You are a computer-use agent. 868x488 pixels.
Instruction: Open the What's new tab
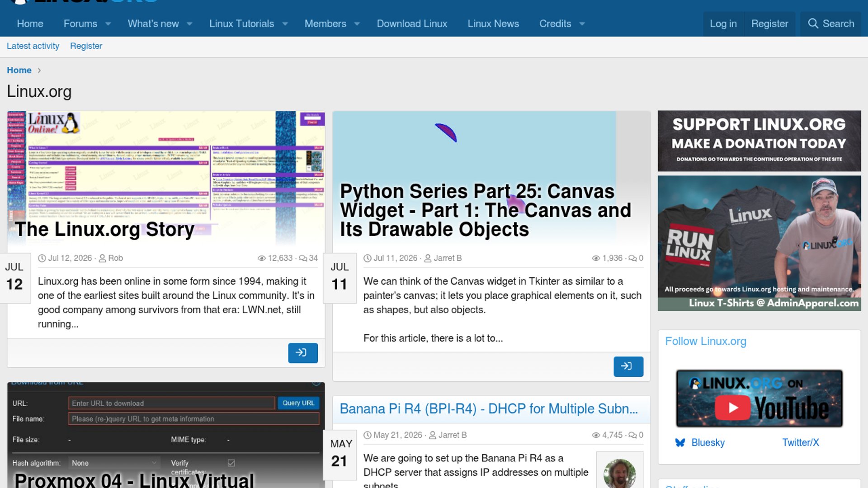[153, 23]
